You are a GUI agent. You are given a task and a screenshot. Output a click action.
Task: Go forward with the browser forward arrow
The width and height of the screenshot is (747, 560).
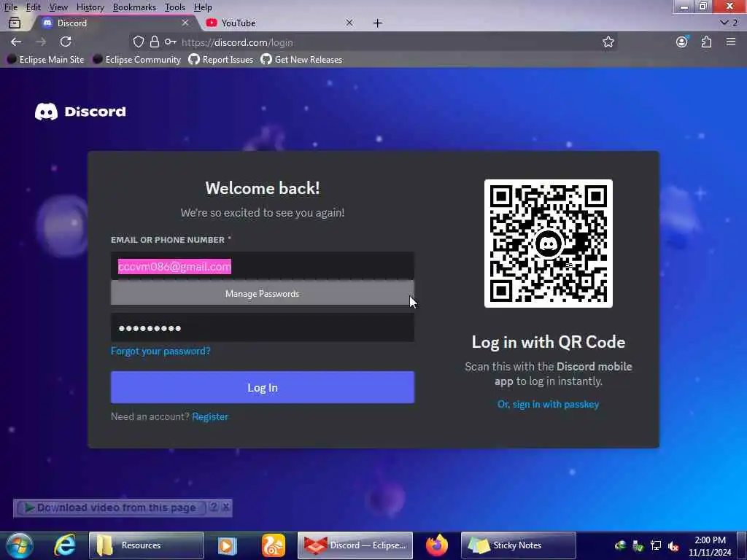tap(41, 42)
